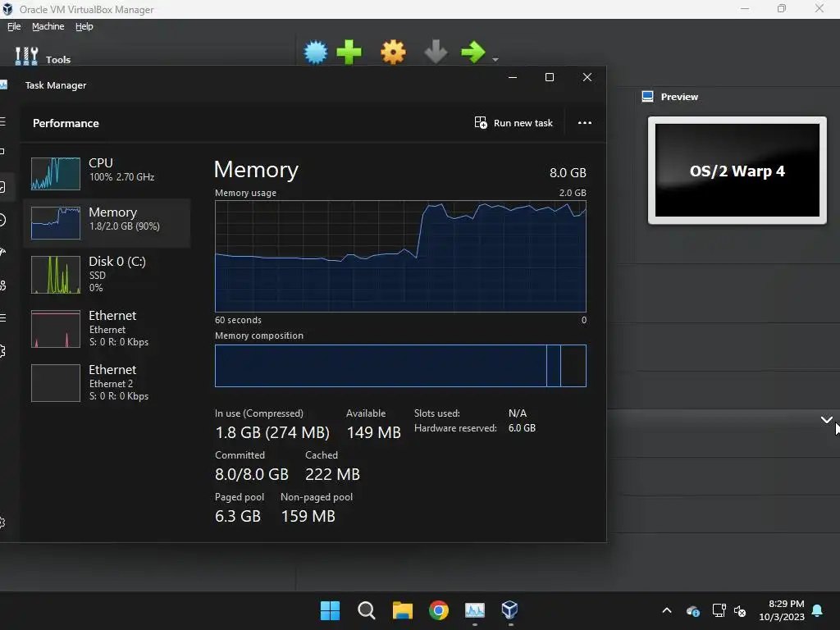Click the green plus Add machine icon
Viewport: 840px width, 630px height.
pyautogui.click(x=349, y=52)
